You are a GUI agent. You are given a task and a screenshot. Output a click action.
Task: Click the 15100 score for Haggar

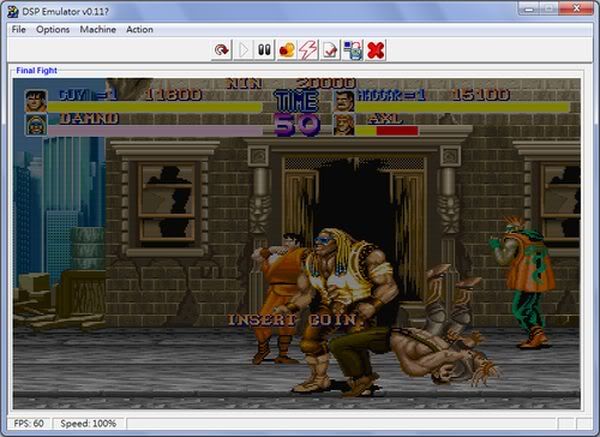click(481, 95)
